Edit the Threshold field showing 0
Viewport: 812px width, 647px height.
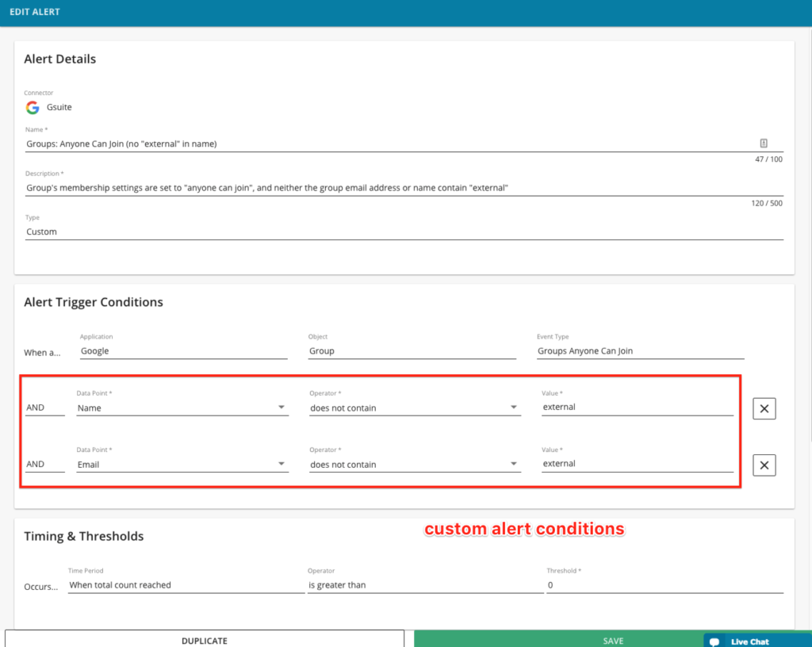665,585
